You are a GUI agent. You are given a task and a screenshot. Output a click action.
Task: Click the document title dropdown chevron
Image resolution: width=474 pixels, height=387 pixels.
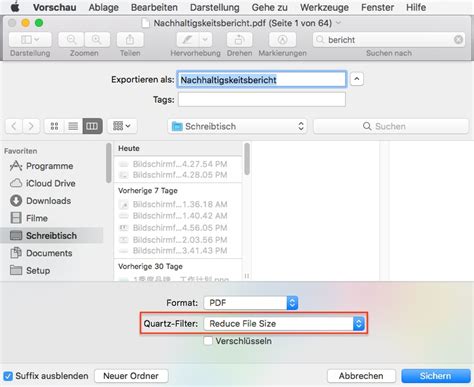(339, 23)
